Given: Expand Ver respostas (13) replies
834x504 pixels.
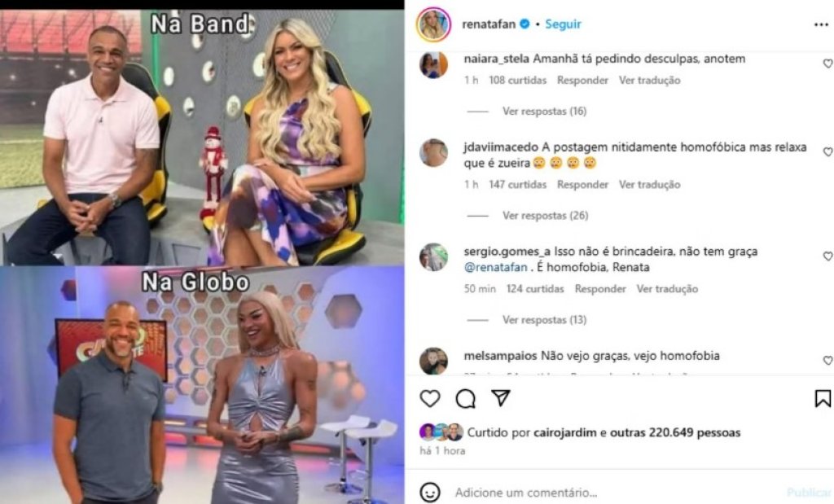Looking at the screenshot, I should coord(544,319).
